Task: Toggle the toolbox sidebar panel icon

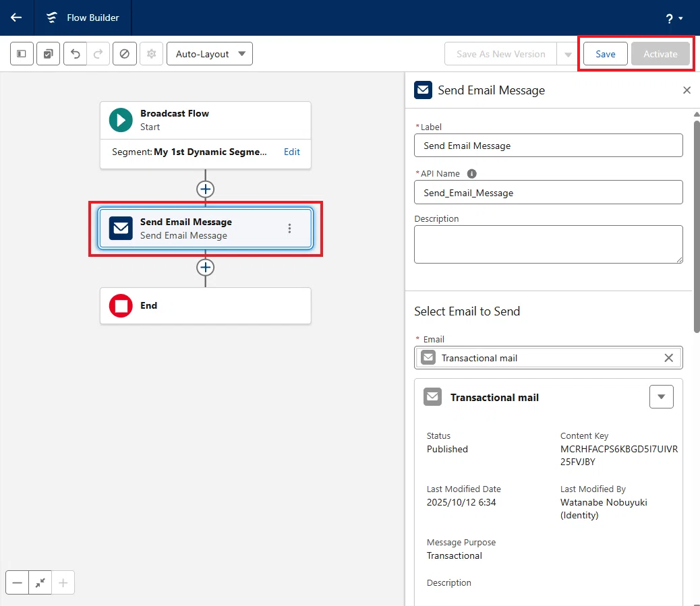Action: [x=22, y=53]
